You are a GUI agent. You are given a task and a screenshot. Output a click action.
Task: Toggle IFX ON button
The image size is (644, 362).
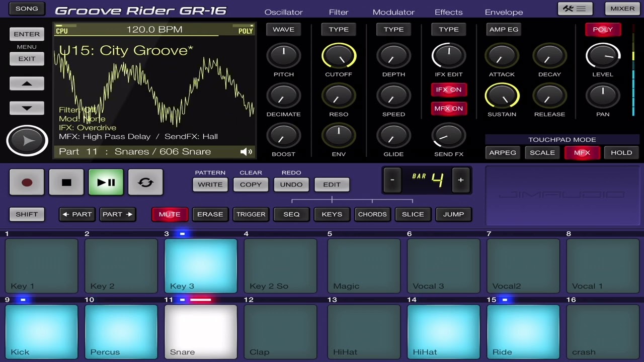(449, 89)
